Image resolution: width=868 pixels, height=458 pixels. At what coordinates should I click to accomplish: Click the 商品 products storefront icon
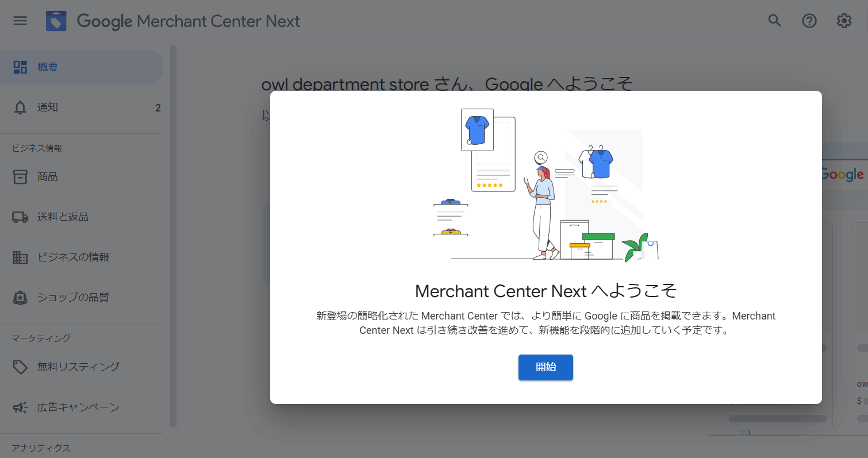tap(20, 176)
